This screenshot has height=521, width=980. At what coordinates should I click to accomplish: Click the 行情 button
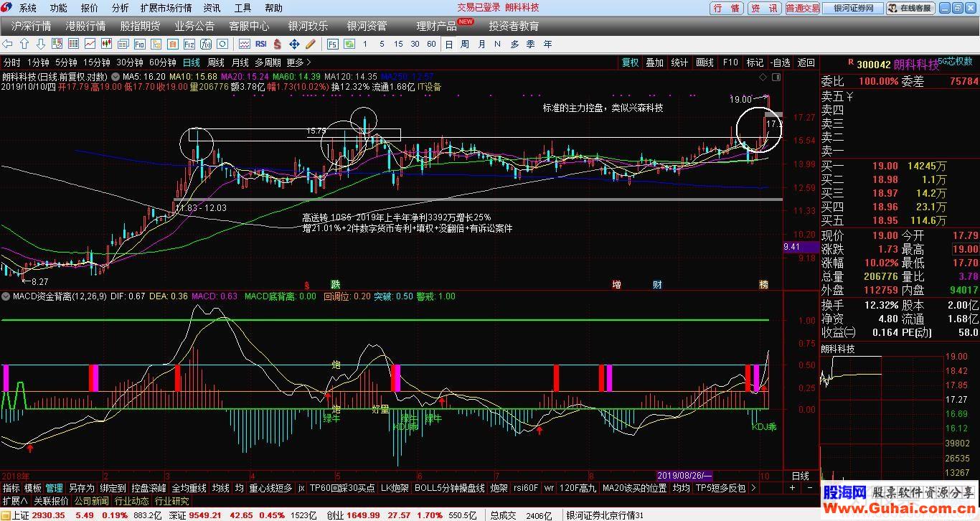pyautogui.click(x=727, y=9)
